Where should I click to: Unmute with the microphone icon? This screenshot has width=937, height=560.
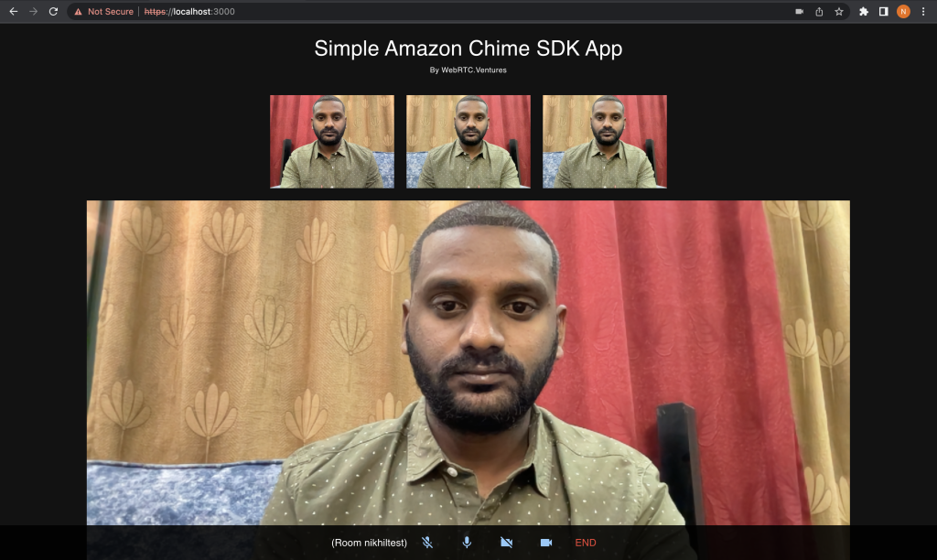(467, 543)
